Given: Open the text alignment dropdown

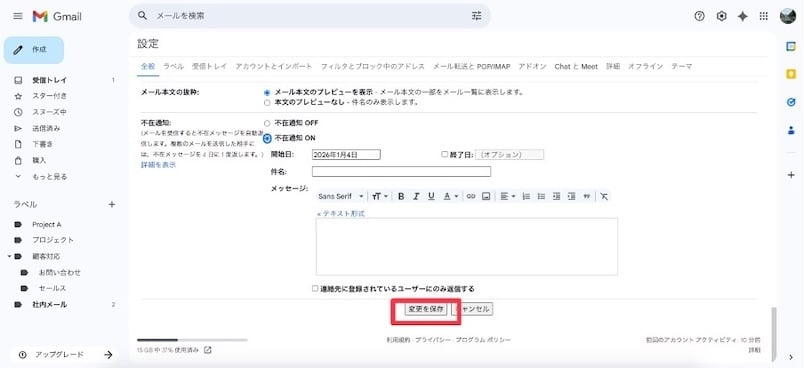Looking at the screenshot, I should 508,196.
